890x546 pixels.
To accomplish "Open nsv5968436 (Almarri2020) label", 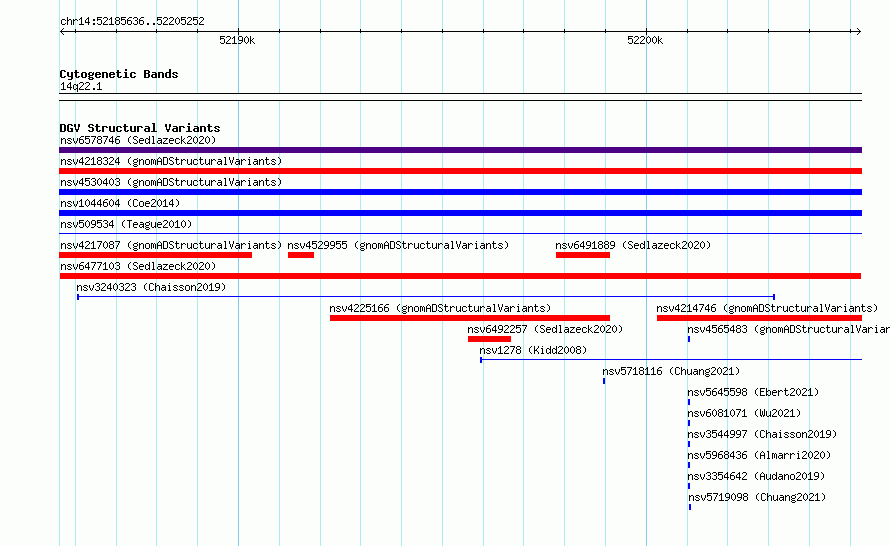I will click(x=759, y=455).
